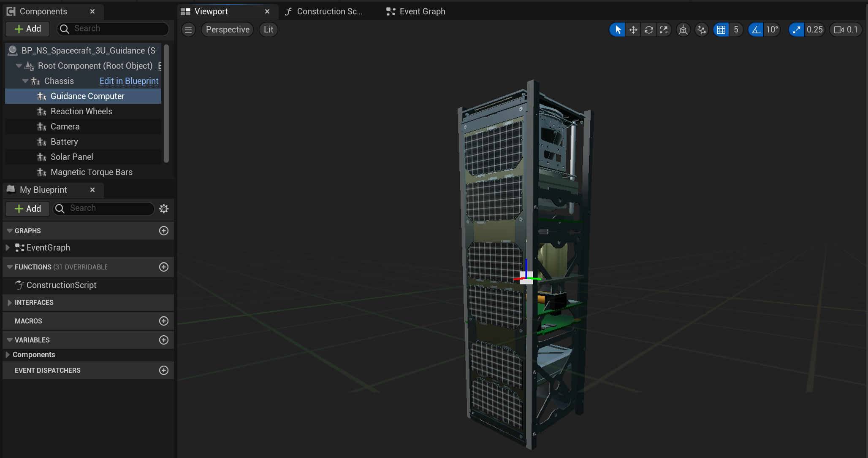Viewport: 868px width, 458px height.
Task: Open the viewport hamburger options menu
Action: click(188, 30)
